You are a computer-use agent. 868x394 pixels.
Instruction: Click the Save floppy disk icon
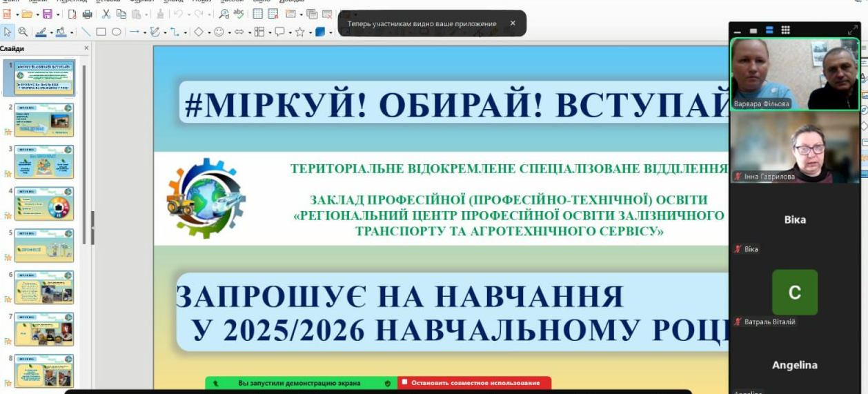coord(47,14)
